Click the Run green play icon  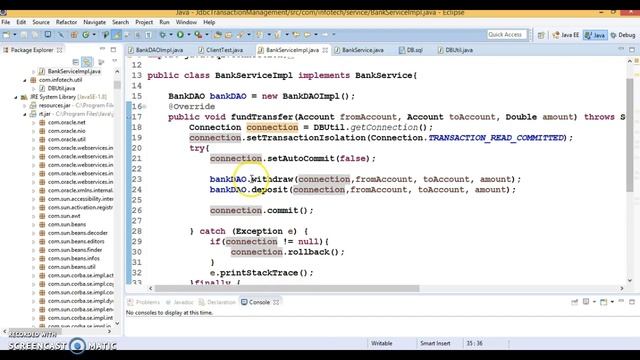180,35
